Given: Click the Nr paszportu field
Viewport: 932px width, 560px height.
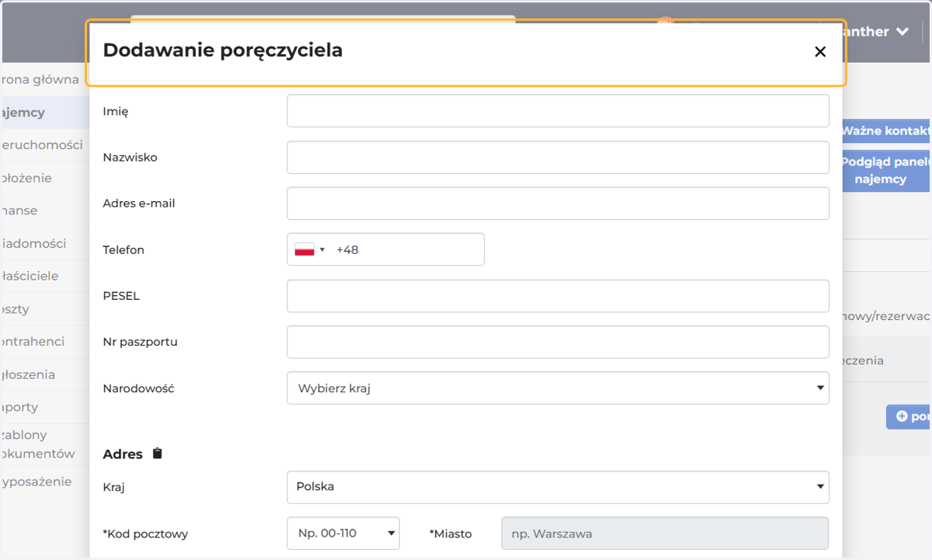Looking at the screenshot, I should 558,342.
